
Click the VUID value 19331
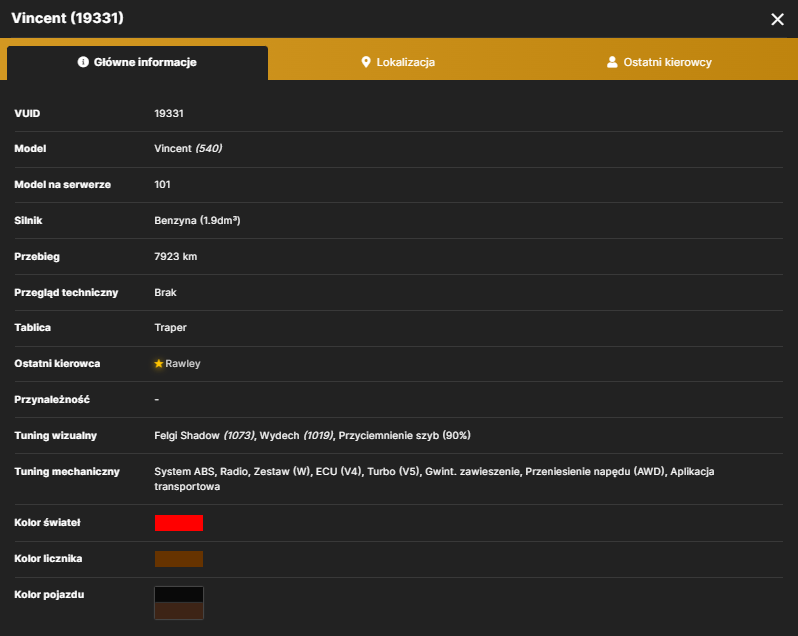[169, 113]
